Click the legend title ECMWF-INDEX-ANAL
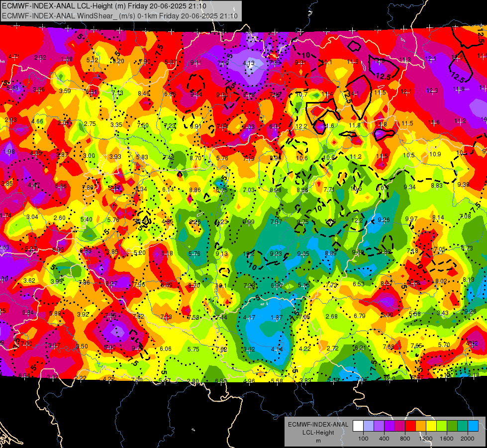Image resolution: width=487 pixels, height=448 pixels. click(x=318, y=425)
